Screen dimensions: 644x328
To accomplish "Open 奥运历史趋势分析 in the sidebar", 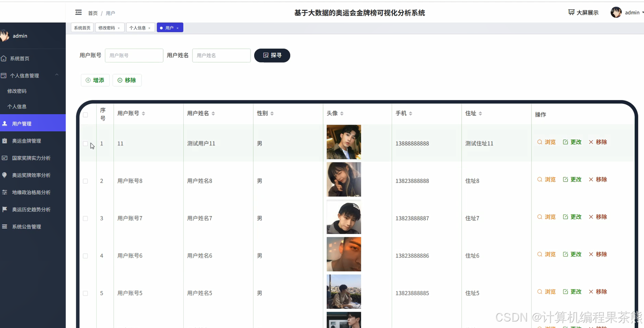I will [33, 209].
